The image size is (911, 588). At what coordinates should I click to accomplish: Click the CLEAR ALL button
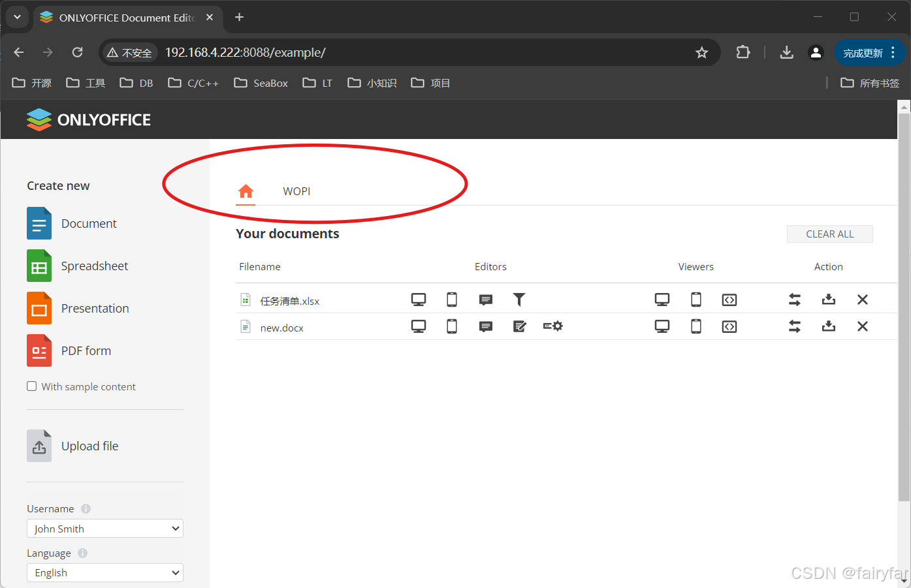[829, 234]
